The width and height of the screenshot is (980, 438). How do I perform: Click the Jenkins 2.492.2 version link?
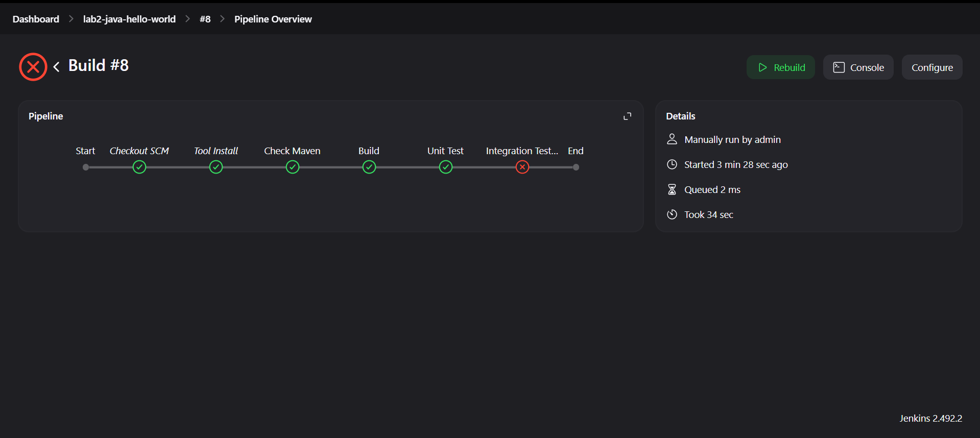click(930, 418)
